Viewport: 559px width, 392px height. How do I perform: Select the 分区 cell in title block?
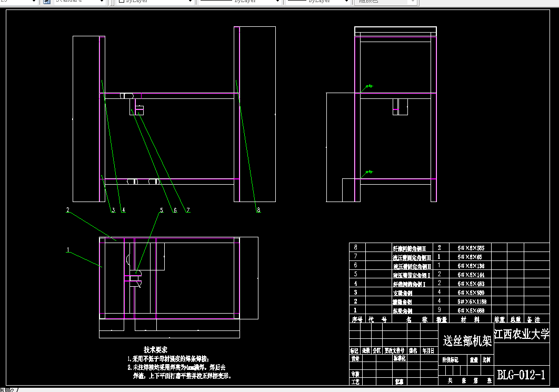click(376, 350)
